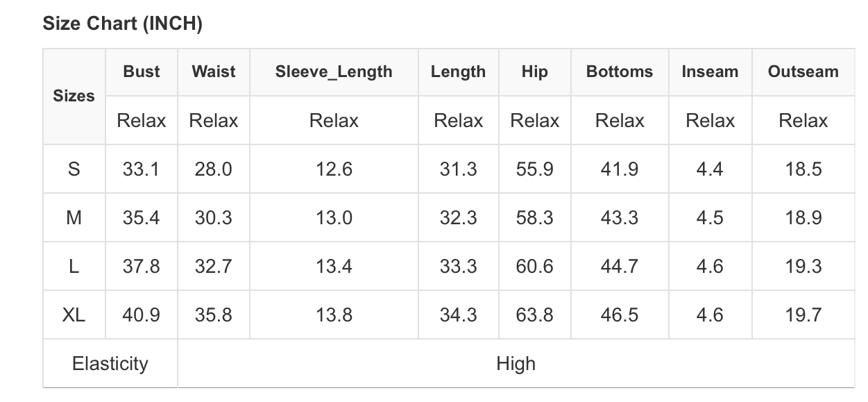Select the Outseam column header

(803, 72)
